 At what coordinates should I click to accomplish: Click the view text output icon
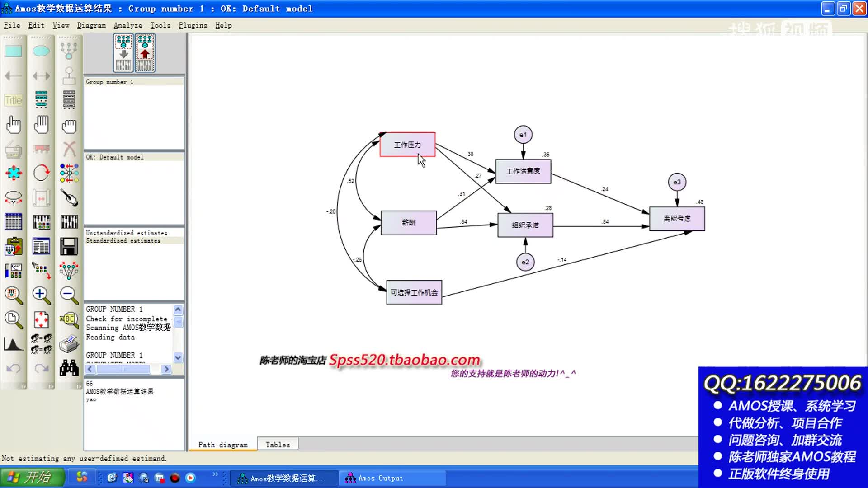[41, 247]
